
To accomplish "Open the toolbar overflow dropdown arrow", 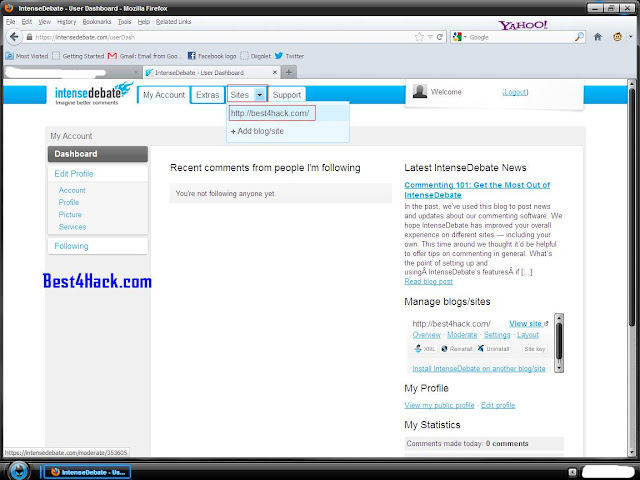I will (x=631, y=37).
